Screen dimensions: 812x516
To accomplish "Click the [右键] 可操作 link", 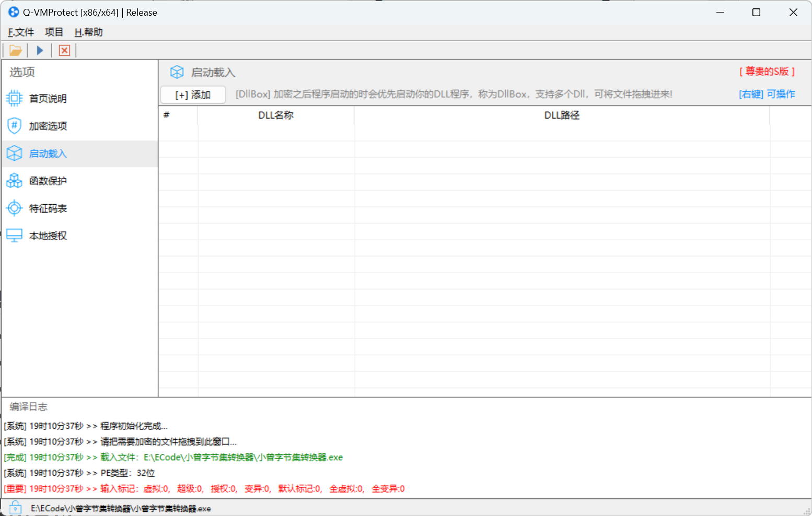I will pyautogui.click(x=767, y=94).
